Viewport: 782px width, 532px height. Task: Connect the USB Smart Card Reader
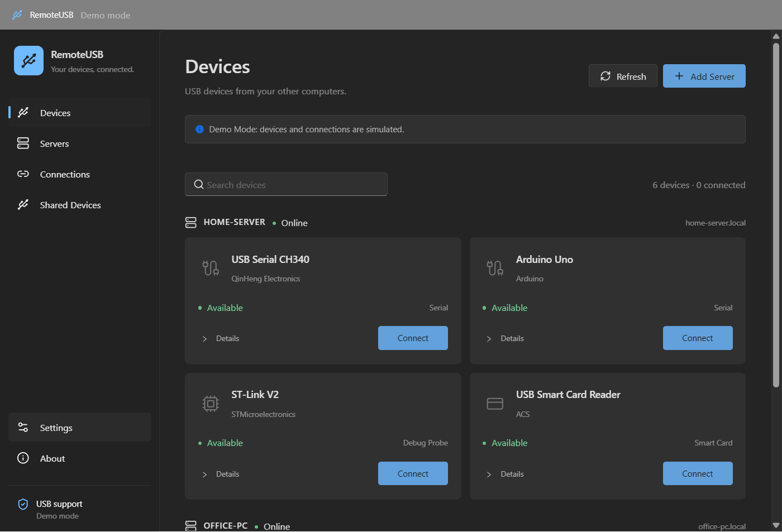tap(698, 474)
